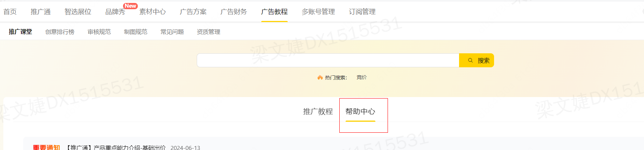View 常见问题 sub-tab
Screen dimensions: 644x150
[x=172, y=32]
